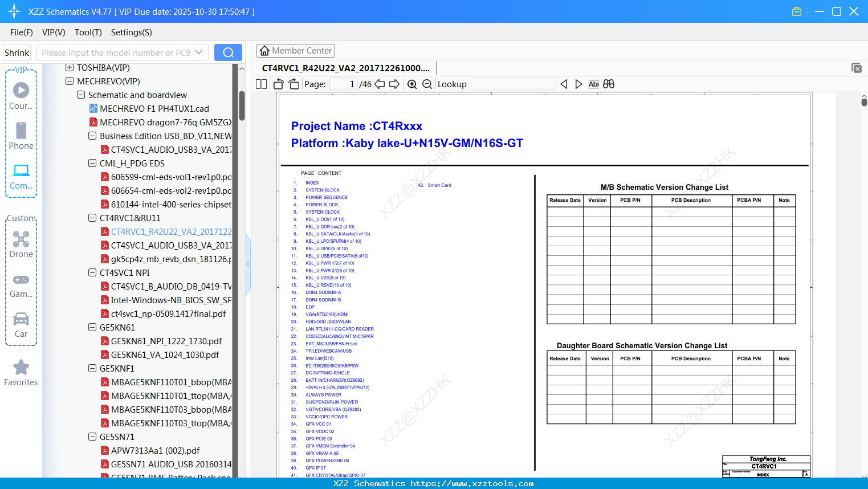This screenshot has width=868, height=489.
Task: Toggle the Abi whole-word match option
Action: tap(594, 84)
